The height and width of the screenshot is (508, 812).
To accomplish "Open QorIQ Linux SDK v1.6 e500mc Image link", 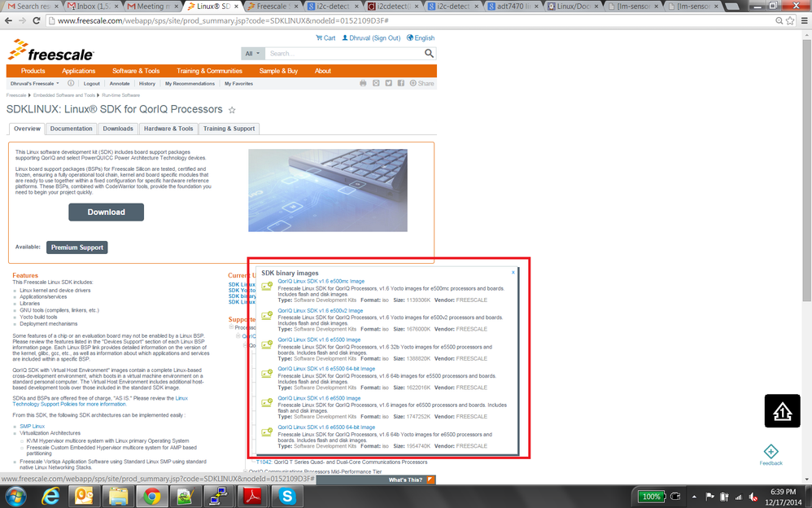I will (321, 282).
